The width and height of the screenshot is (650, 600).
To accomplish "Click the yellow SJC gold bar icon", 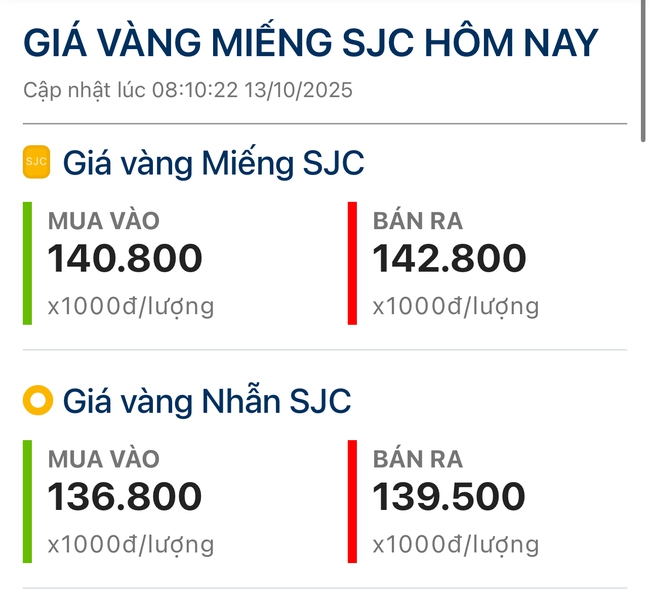I will pos(36,161).
